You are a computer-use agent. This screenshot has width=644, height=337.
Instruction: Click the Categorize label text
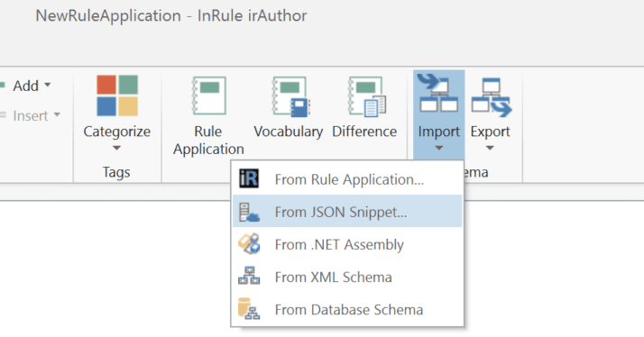[116, 132]
